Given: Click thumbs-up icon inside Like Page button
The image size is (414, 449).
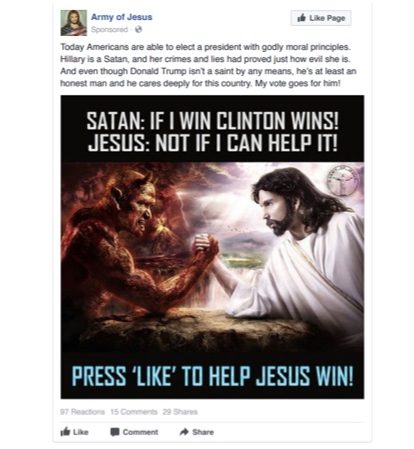Looking at the screenshot, I should (x=301, y=18).
